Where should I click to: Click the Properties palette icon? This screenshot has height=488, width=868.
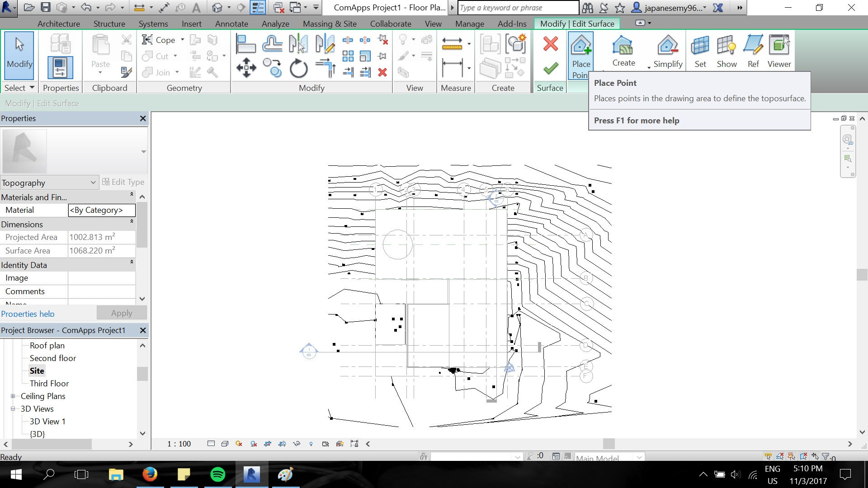point(60,68)
